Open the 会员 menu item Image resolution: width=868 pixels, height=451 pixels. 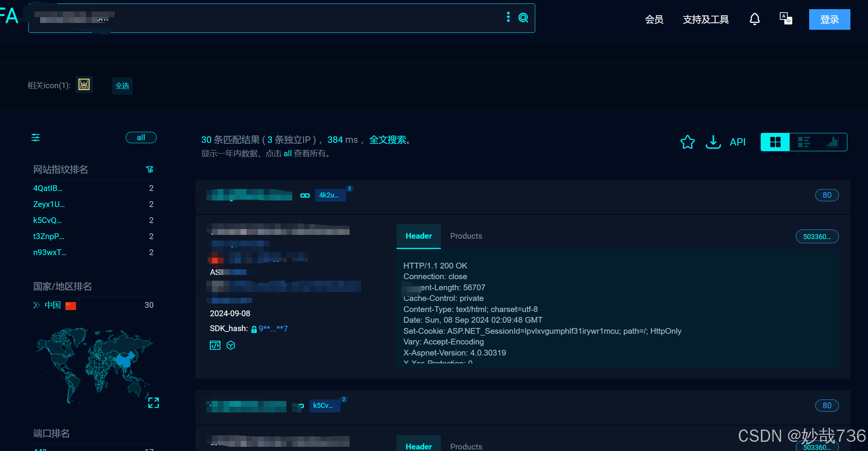point(654,19)
